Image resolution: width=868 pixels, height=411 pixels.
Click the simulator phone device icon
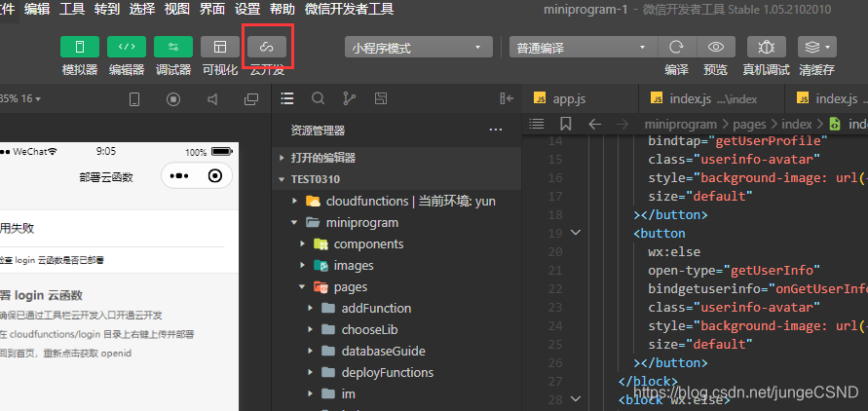tap(134, 99)
